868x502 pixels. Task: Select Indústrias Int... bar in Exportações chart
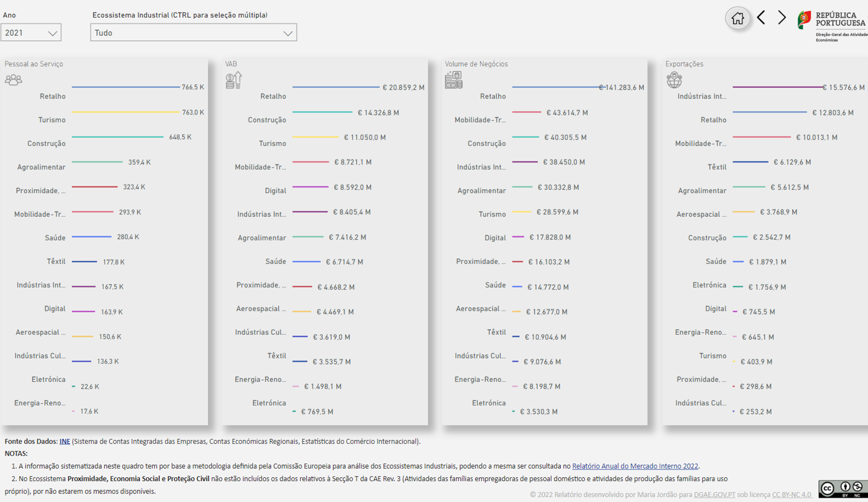(x=777, y=87)
